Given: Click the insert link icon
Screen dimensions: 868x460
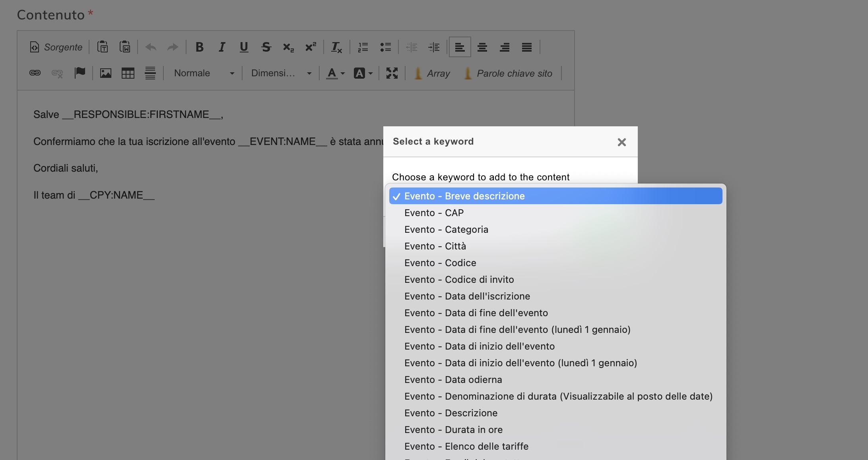Looking at the screenshot, I should 35,73.
